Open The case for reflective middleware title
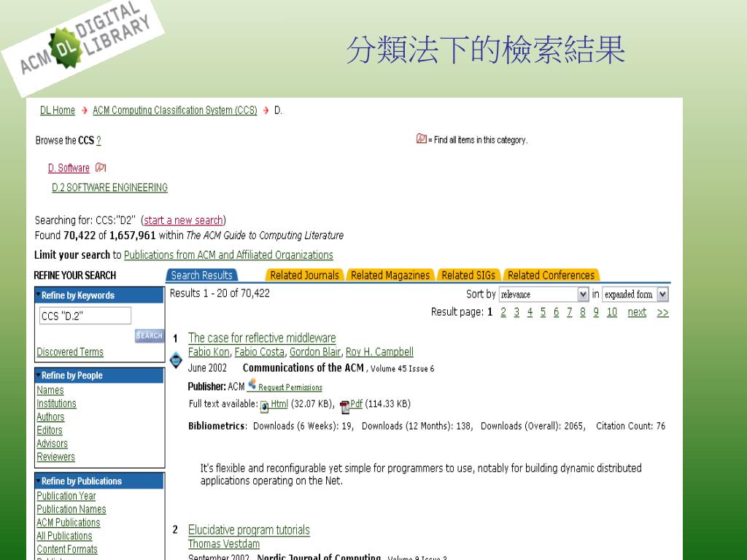Screen dimensions: 747x560 (262, 338)
